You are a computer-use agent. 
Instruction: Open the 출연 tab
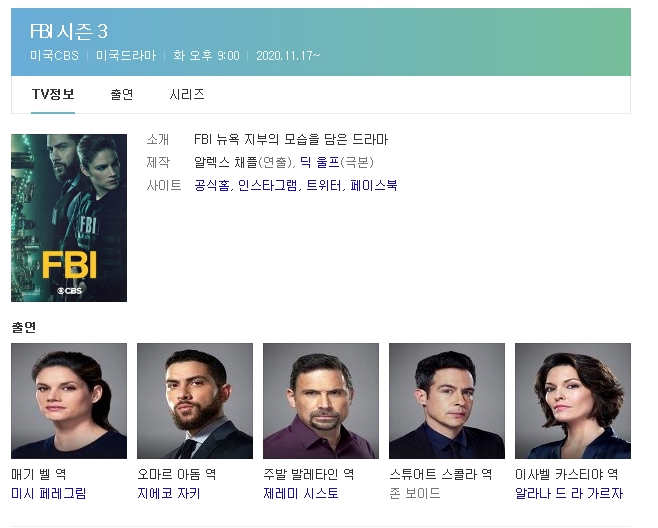[x=122, y=94]
